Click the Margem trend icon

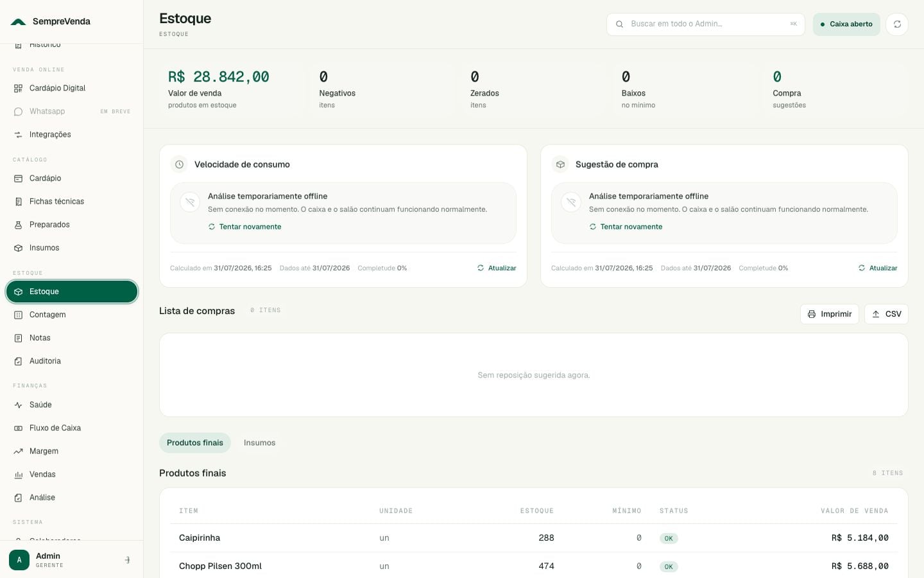(18, 451)
